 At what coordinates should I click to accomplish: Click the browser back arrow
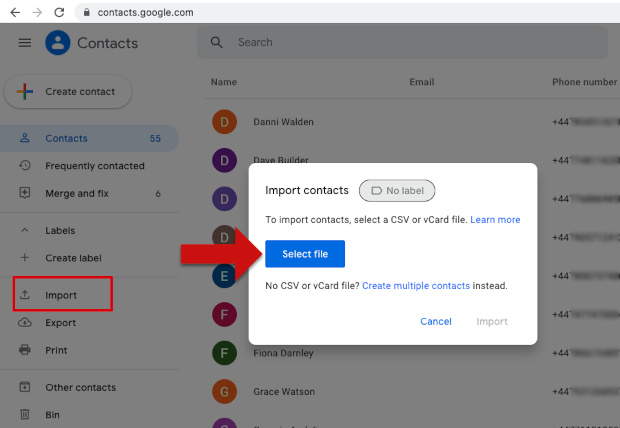tap(14, 12)
